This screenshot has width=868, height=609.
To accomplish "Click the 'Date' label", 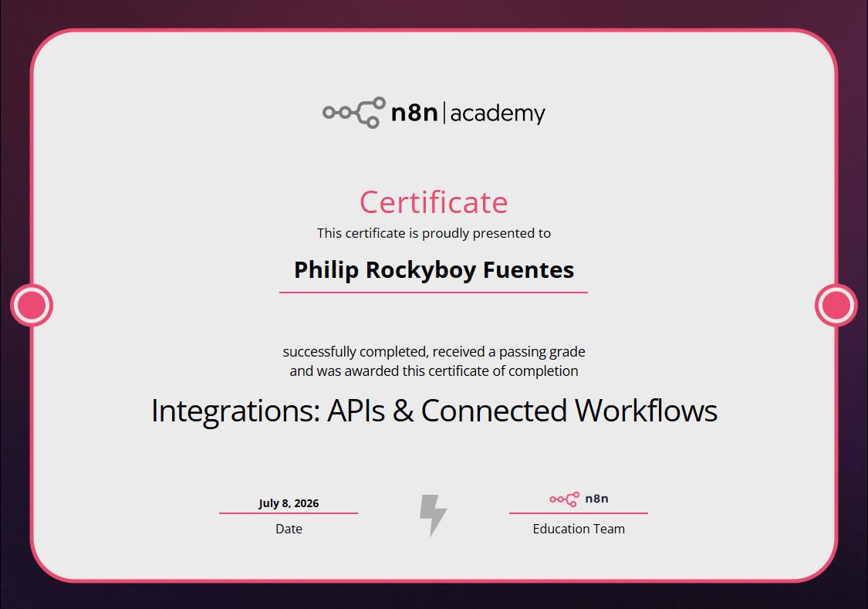I will pyautogui.click(x=289, y=529).
